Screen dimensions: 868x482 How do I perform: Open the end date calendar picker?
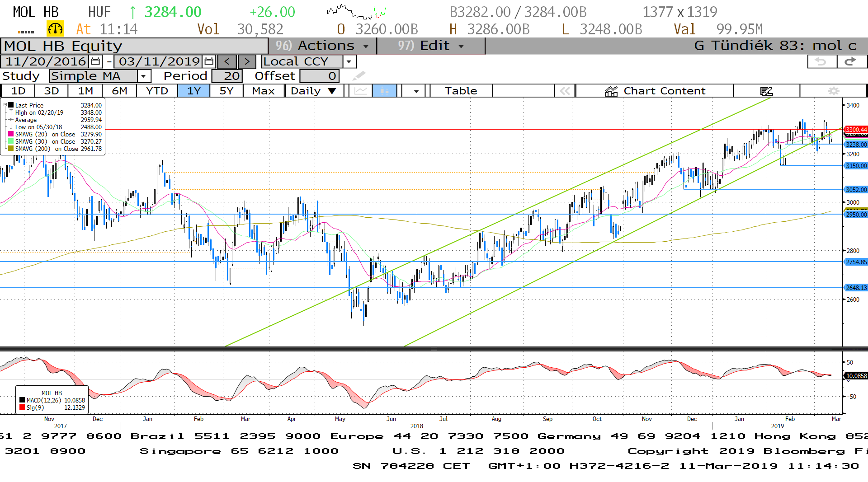pos(209,61)
